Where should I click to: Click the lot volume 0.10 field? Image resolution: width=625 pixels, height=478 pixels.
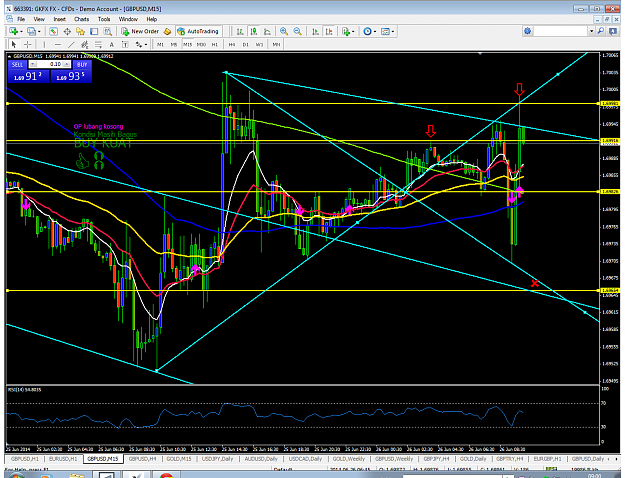pyautogui.click(x=49, y=64)
